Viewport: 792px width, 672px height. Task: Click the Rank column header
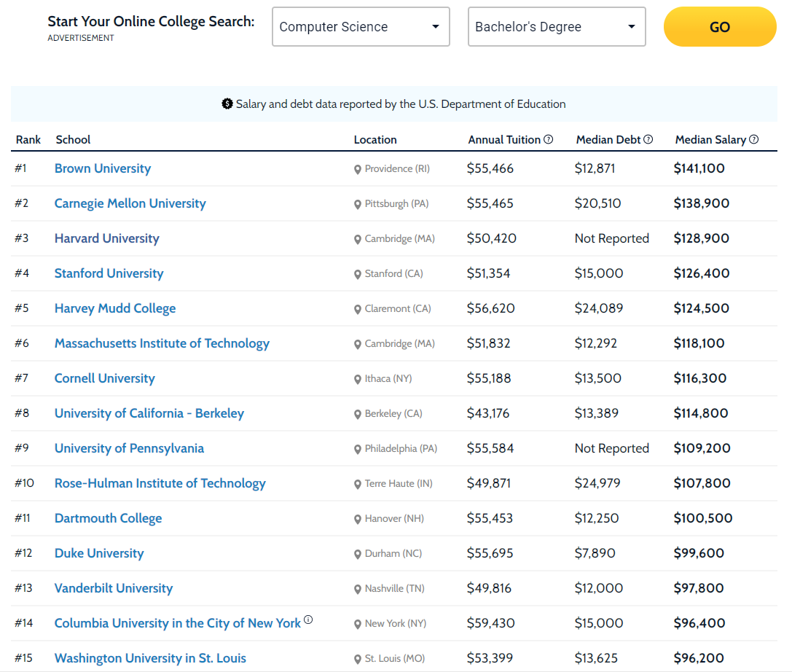28,139
